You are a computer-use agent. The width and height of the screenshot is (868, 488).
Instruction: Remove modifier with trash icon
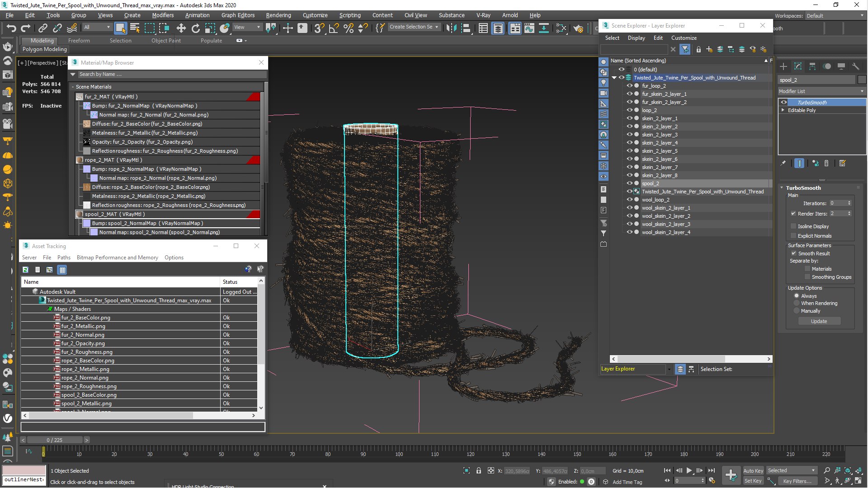point(826,164)
